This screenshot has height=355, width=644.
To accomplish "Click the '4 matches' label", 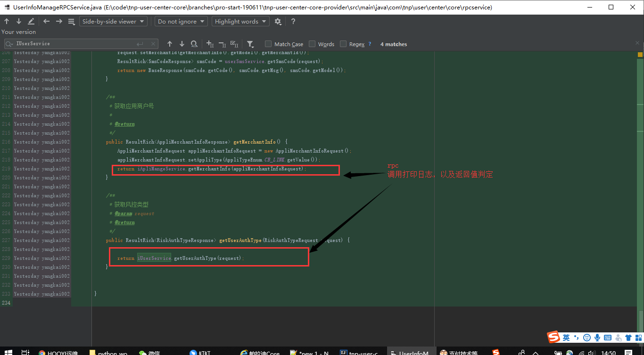I will (394, 44).
